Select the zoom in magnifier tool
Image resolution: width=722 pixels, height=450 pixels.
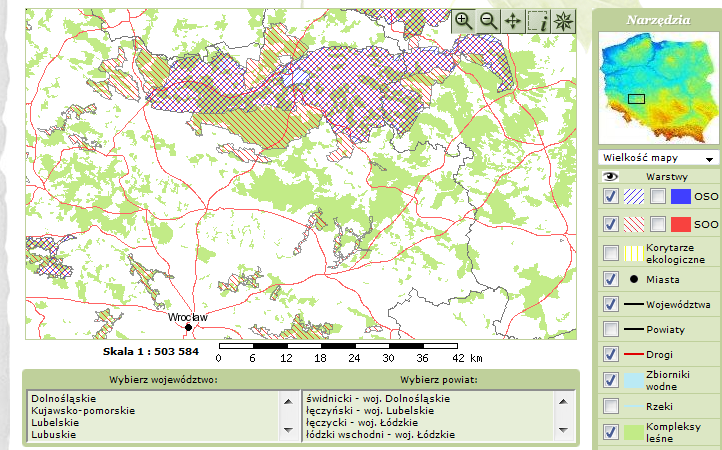[x=463, y=21]
